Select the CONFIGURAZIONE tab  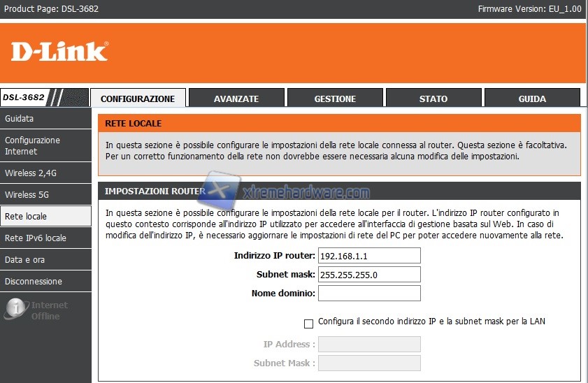coord(138,99)
